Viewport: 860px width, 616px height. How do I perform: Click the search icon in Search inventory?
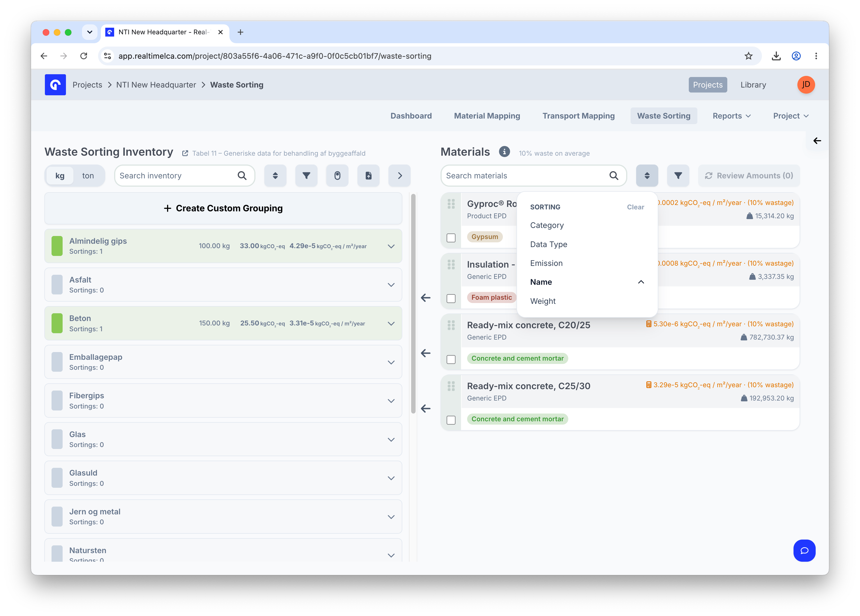tap(242, 176)
